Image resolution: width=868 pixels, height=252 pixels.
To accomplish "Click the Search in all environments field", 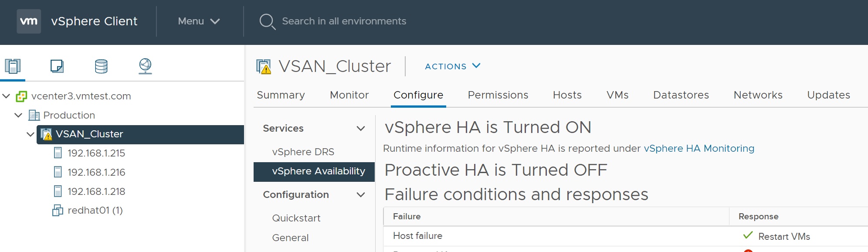I will (344, 21).
